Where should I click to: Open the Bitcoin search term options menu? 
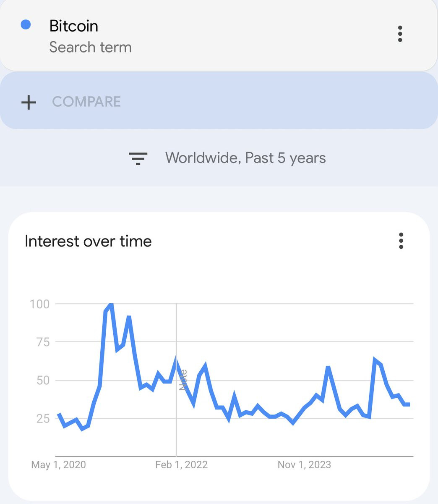[400, 34]
